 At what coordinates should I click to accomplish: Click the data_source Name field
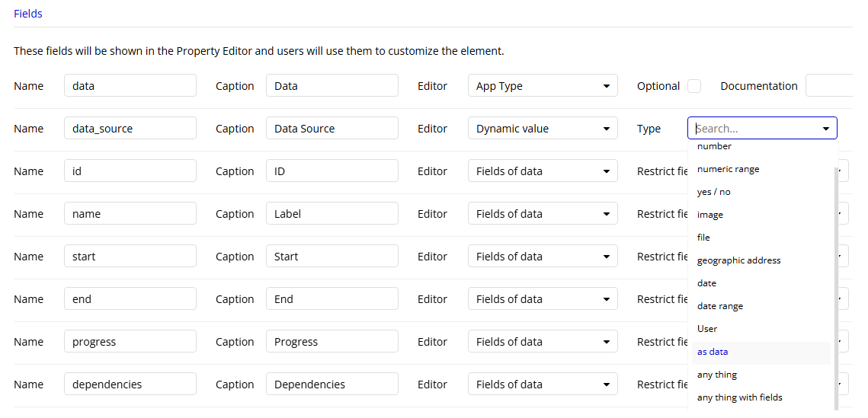click(130, 129)
